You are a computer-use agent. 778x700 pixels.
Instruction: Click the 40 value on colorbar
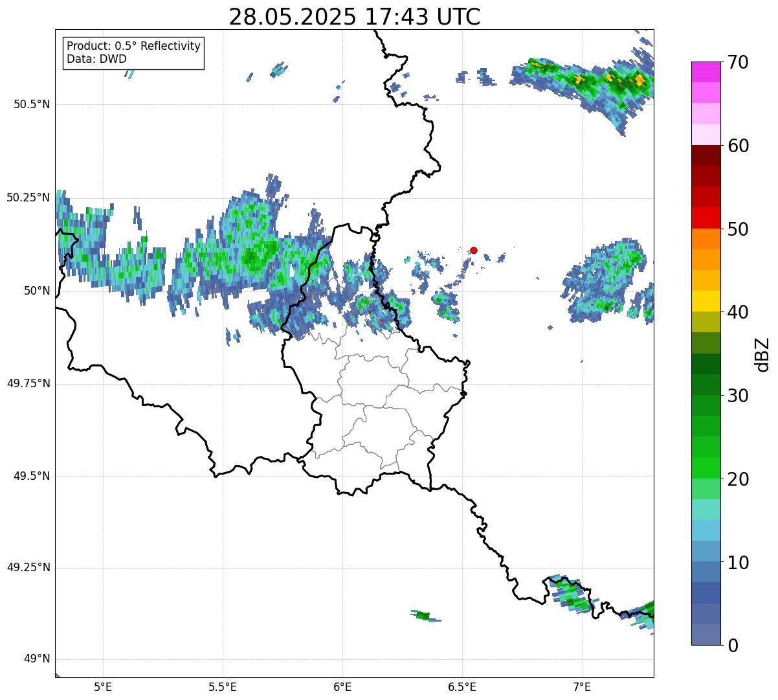(x=738, y=312)
